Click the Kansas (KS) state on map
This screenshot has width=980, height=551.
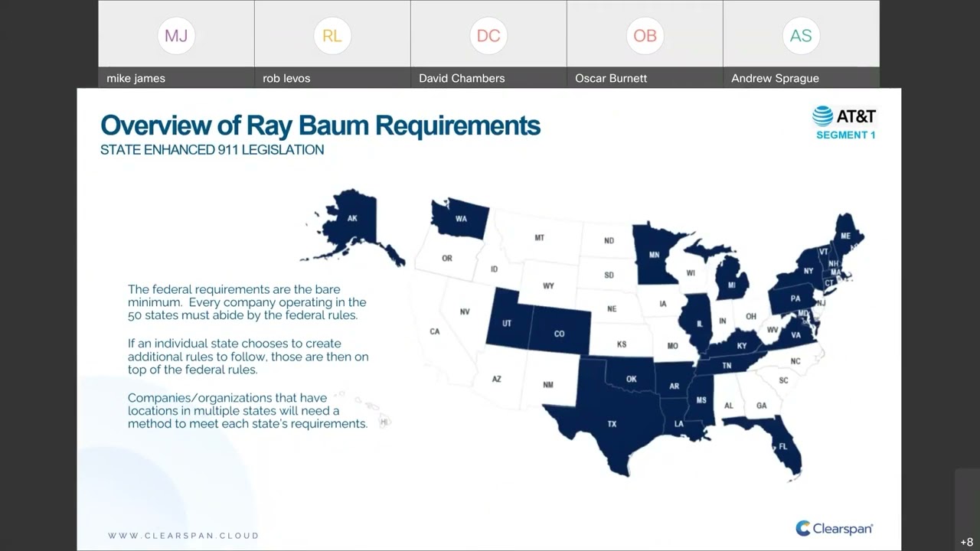click(622, 344)
